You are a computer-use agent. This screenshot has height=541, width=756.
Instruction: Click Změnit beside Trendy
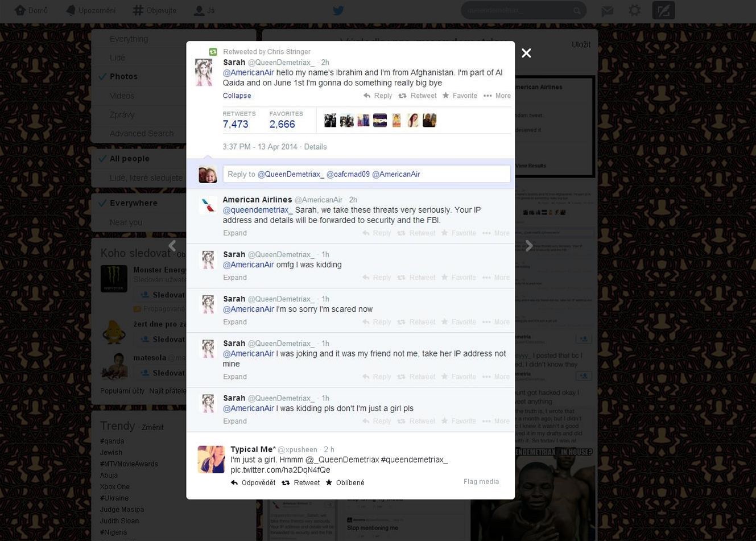point(152,427)
